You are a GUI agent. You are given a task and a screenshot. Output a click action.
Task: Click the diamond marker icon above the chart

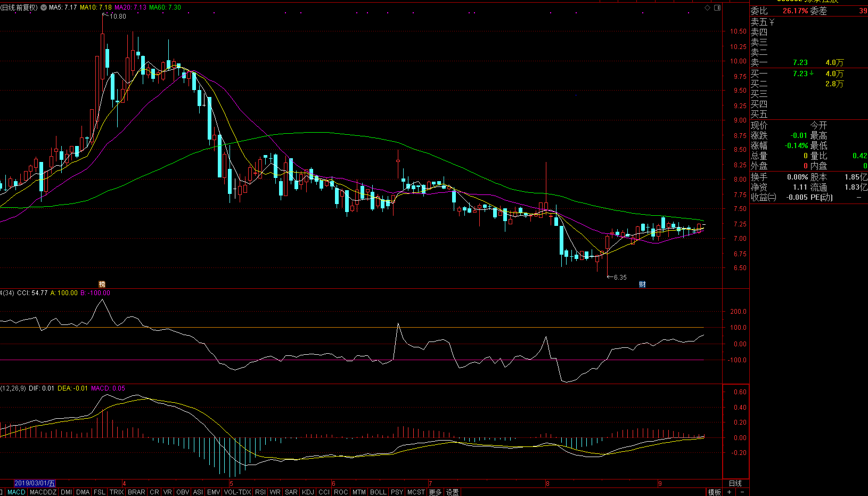coord(707,7)
